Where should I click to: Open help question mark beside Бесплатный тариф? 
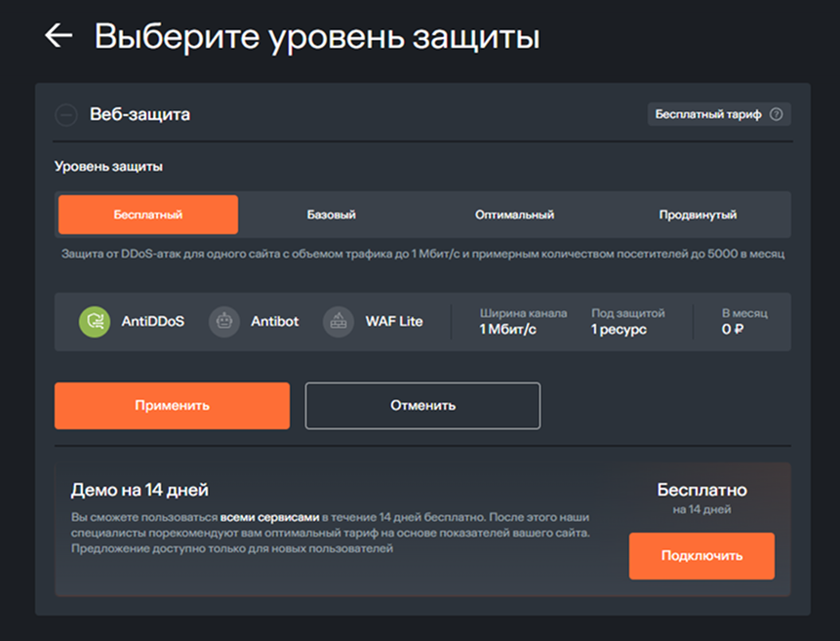tap(776, 114)
